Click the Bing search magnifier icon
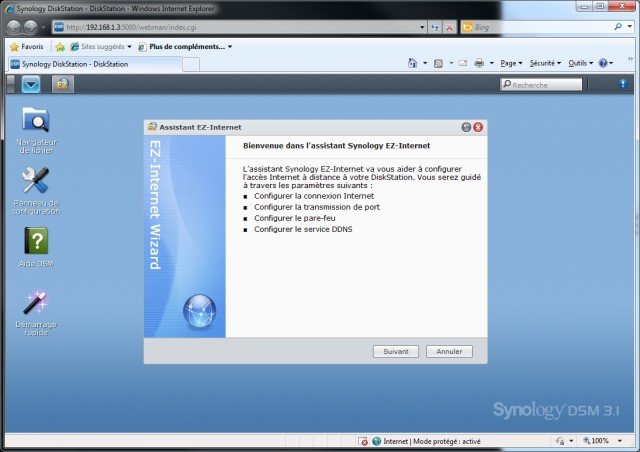The image size is (640, 452). (x=618, y=27)
